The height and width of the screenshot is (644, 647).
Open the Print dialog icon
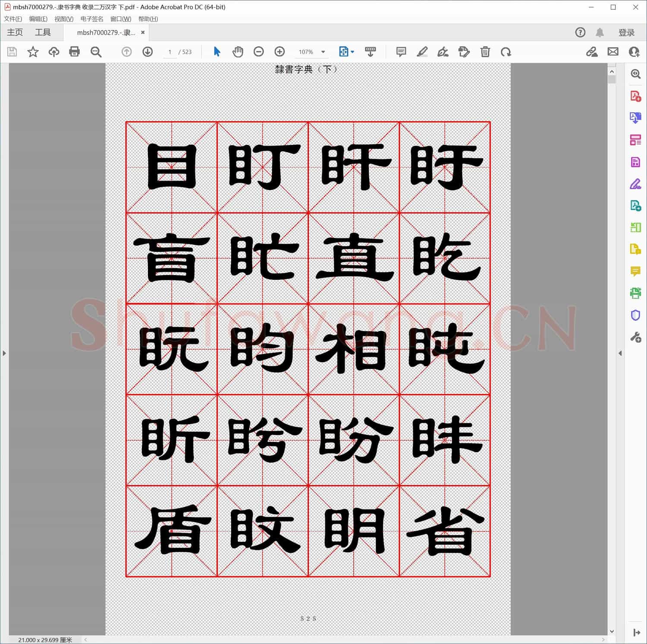coord(74,51)
